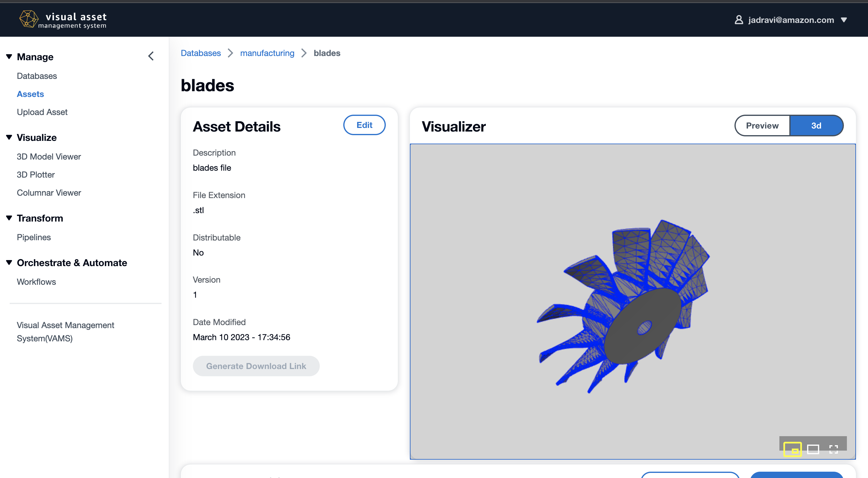Switch visualizer to Preview mode
This screenshot has width=868, height=478.
click(x=762, y=126)
